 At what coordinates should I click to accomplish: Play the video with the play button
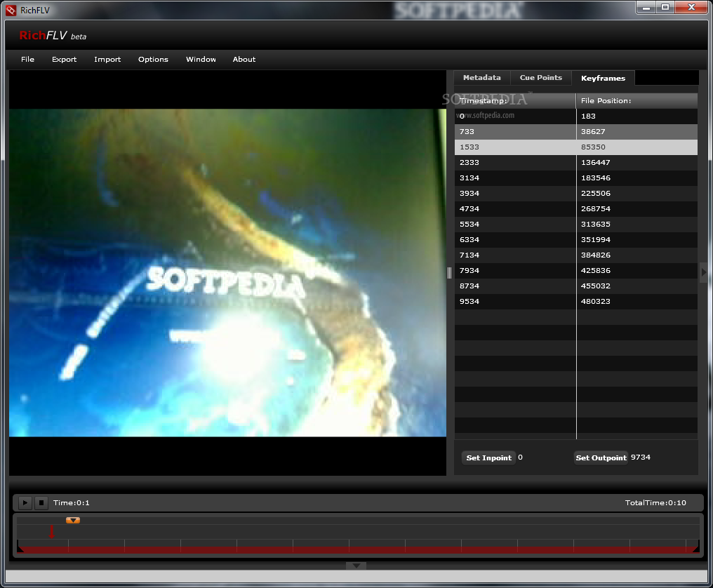(25, 502)
